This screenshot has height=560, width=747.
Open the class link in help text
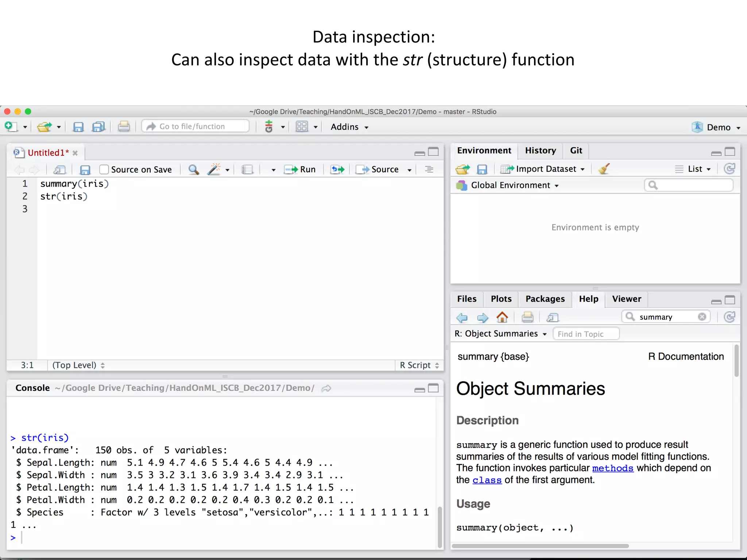487,480
